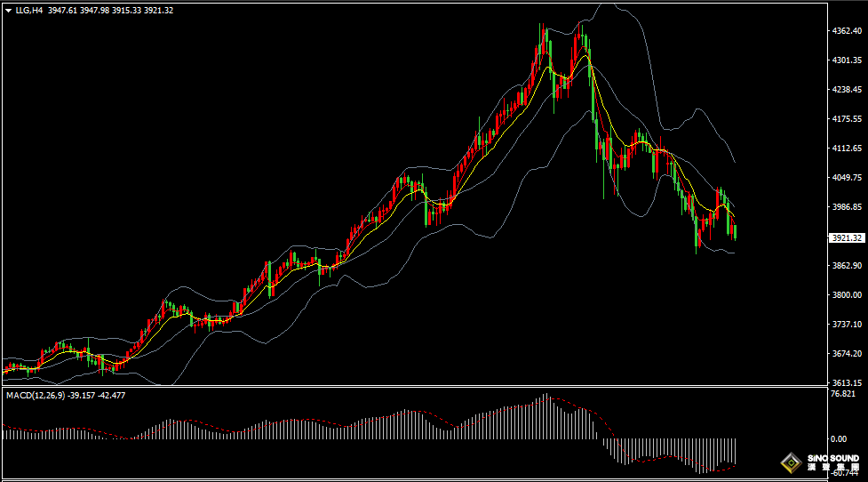Click the SINO SOUND watermark text
Screen dimensions: 868x482
pyautogui.click(x=833, y=459)
